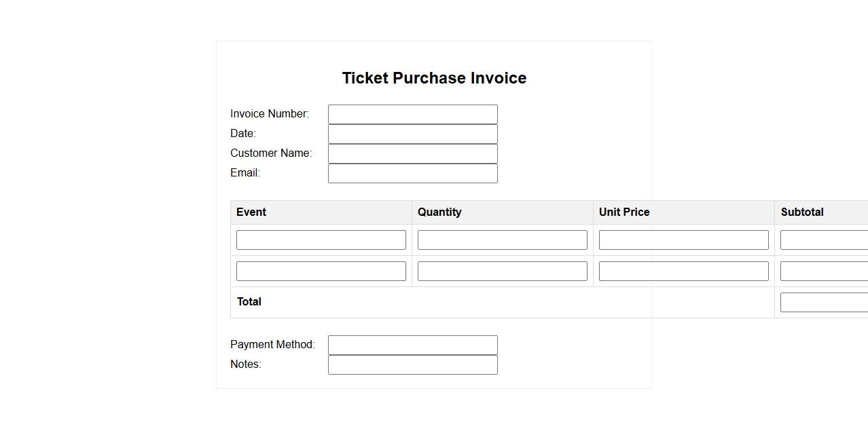Select the first row Unit Price input
Viewport: 868px width, 431px height.
tap(683, 240)
